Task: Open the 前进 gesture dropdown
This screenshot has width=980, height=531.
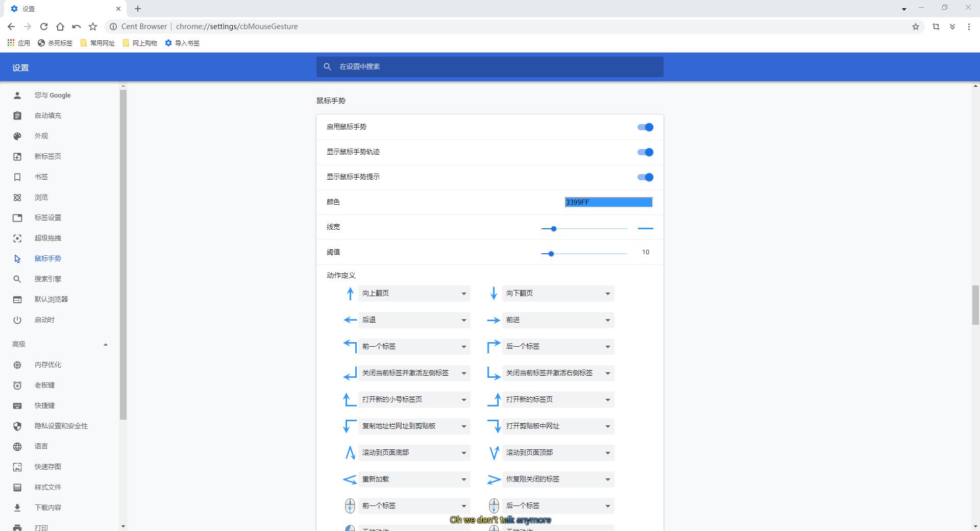Action: coord(558,320)
